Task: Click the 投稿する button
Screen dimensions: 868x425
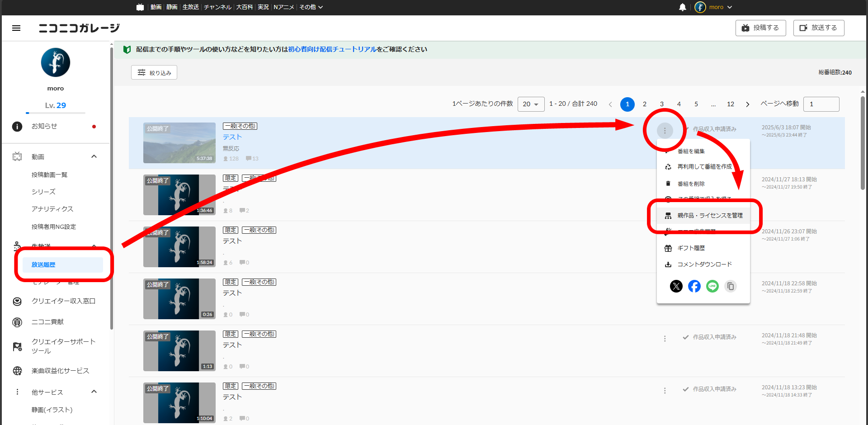Action: tap(760, 28)
